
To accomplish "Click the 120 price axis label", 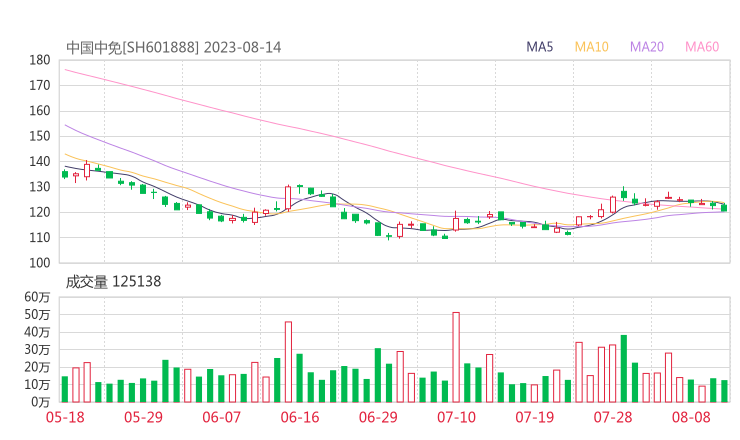I will coord(40,212).
